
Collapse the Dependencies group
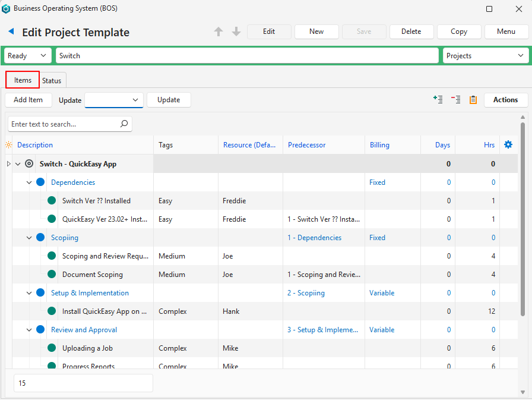coord(29,182)
